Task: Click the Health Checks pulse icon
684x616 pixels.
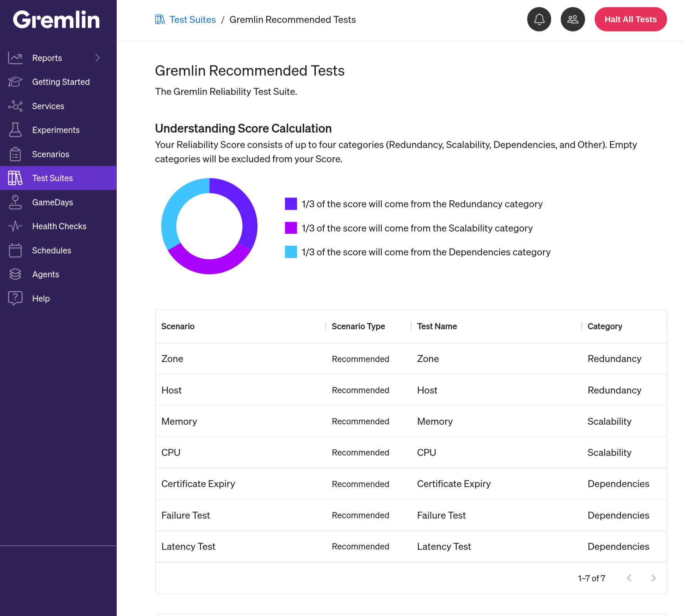Action: tap(15, 226)
